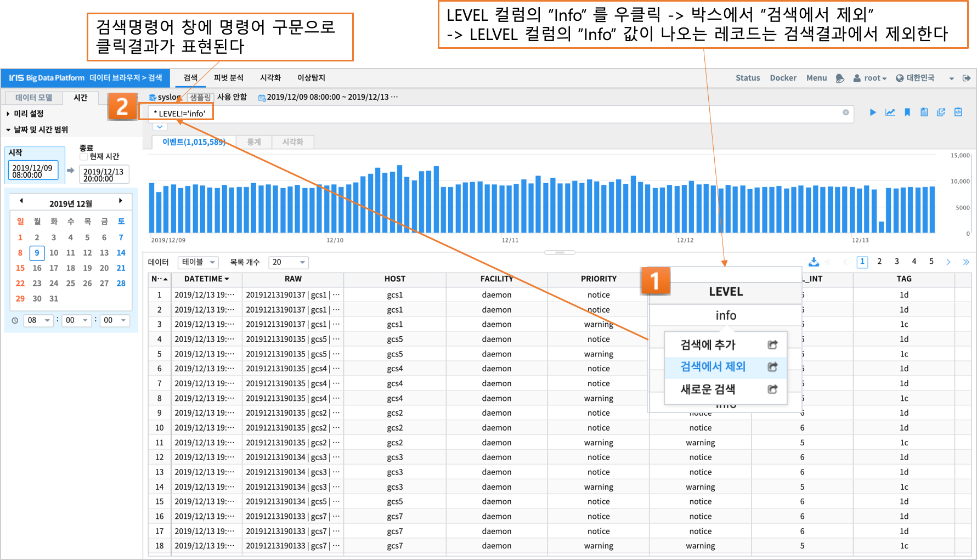Click the logout icon at top right

tap(967, 78)
